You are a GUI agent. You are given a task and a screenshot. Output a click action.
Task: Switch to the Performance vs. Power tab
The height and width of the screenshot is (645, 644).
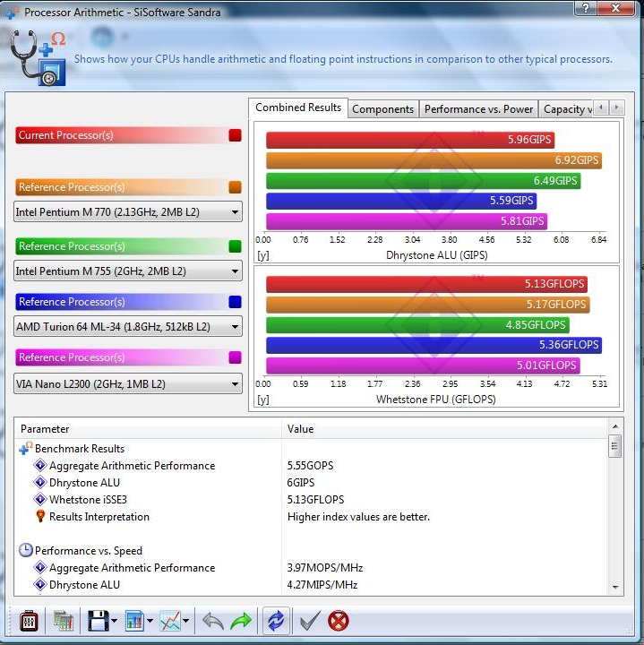(478, 109)
